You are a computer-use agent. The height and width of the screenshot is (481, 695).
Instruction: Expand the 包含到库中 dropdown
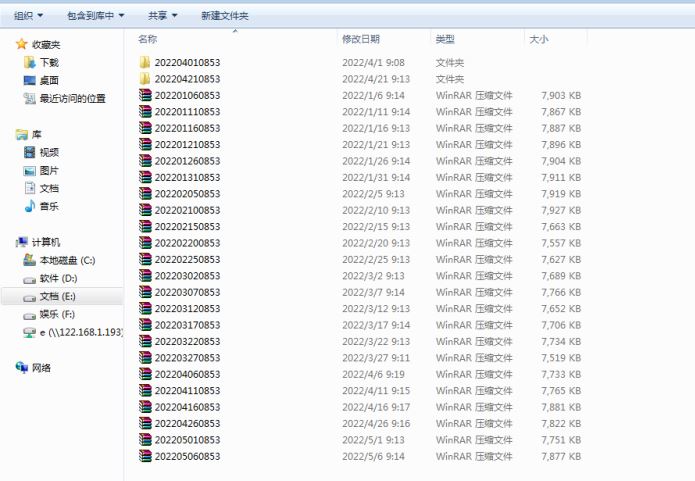click(x=96, y=16)
